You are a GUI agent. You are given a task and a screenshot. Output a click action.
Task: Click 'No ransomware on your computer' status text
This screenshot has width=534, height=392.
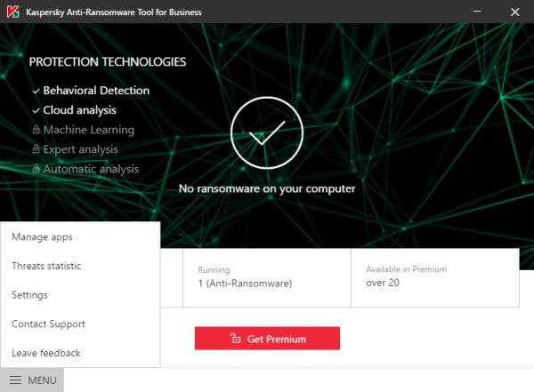267,188
